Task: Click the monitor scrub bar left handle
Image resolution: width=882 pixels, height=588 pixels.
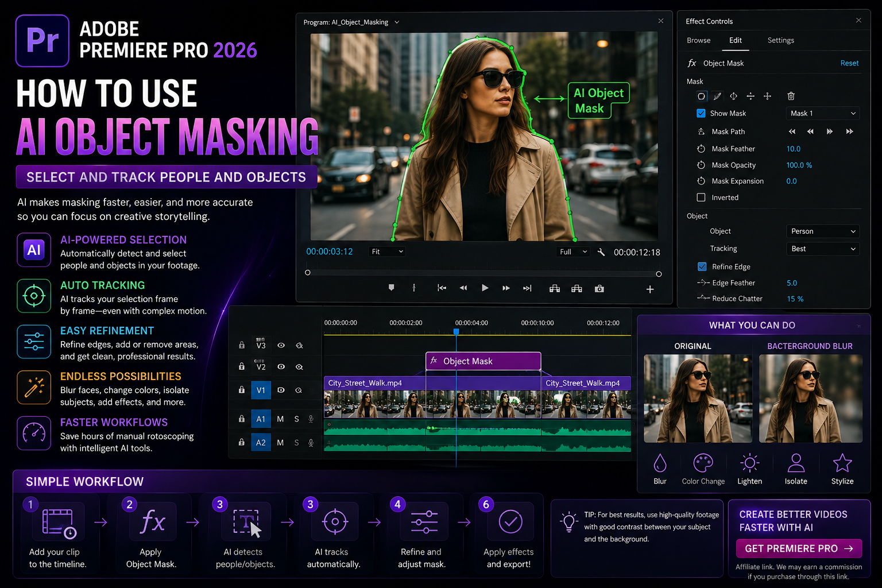Action: [x=308, y=273]
